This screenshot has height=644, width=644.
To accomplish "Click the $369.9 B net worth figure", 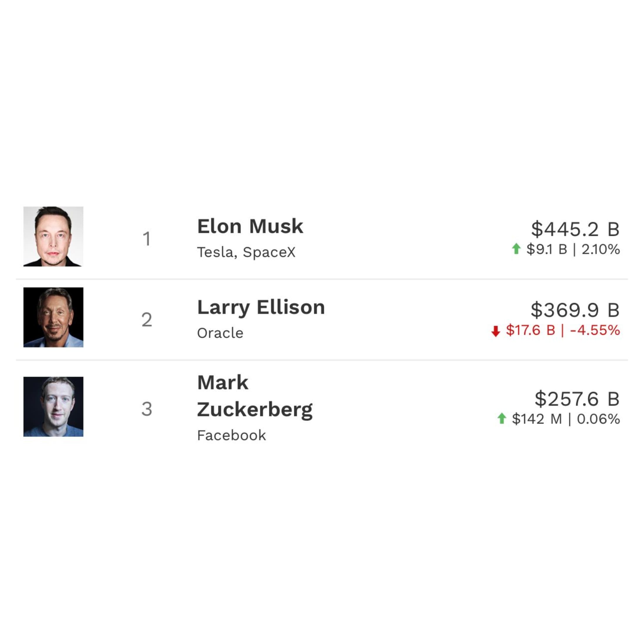I will point(575,310).
